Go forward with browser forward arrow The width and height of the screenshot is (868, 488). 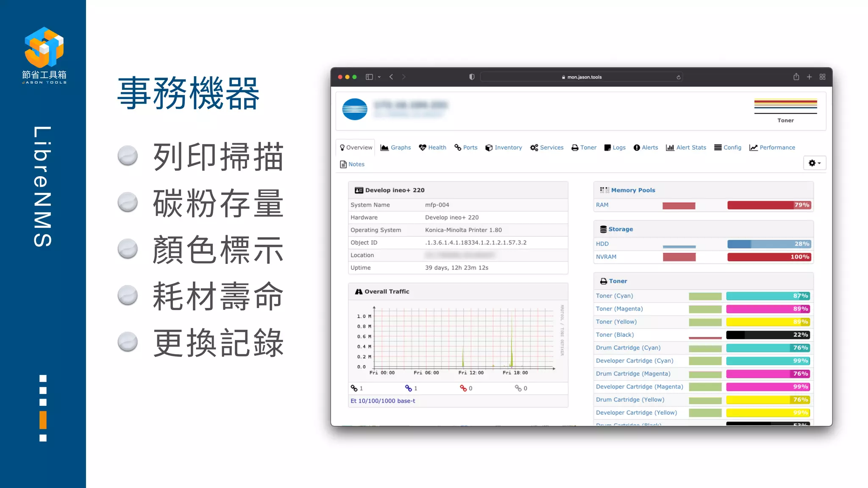pos(404,77)
